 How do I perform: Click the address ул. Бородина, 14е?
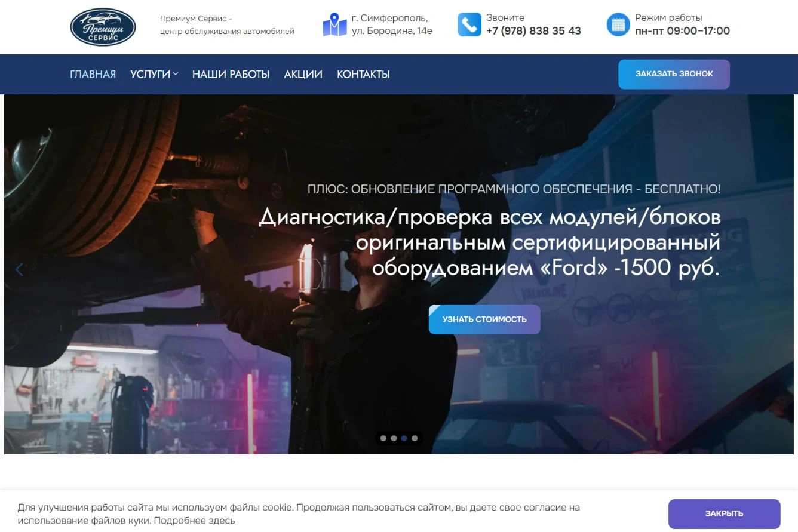[x=392, y=31]
